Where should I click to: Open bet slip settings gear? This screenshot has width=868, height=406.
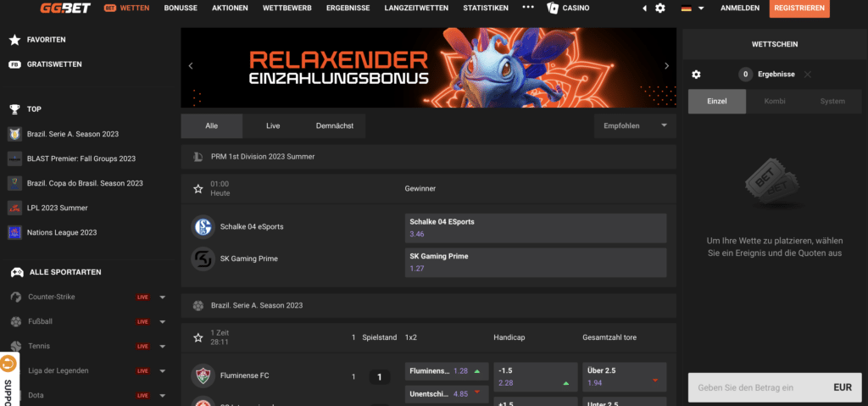pos(697,75)
